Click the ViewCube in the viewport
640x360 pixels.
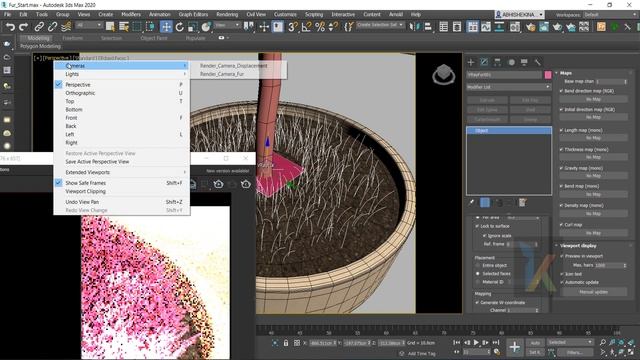click(443, 74)
